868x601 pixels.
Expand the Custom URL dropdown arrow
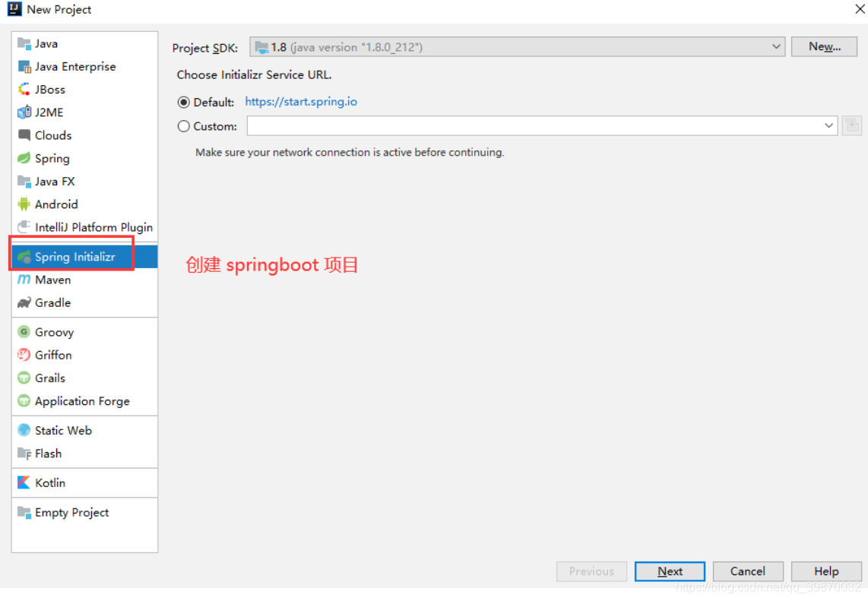828,125
